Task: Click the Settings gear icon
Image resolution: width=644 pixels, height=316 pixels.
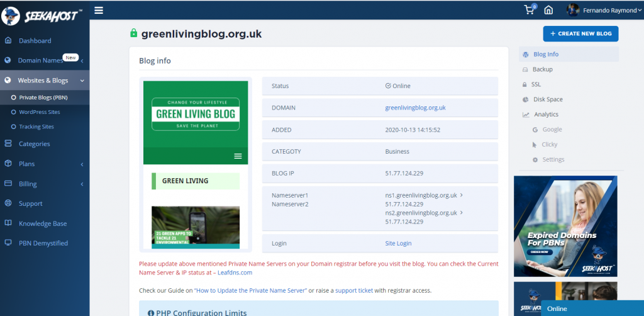Action: (x=535, y=159)
